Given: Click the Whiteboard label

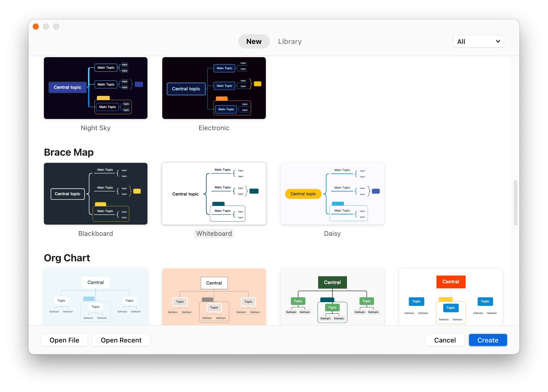Looking at the screenshot, I should click(x=214, y=234).
